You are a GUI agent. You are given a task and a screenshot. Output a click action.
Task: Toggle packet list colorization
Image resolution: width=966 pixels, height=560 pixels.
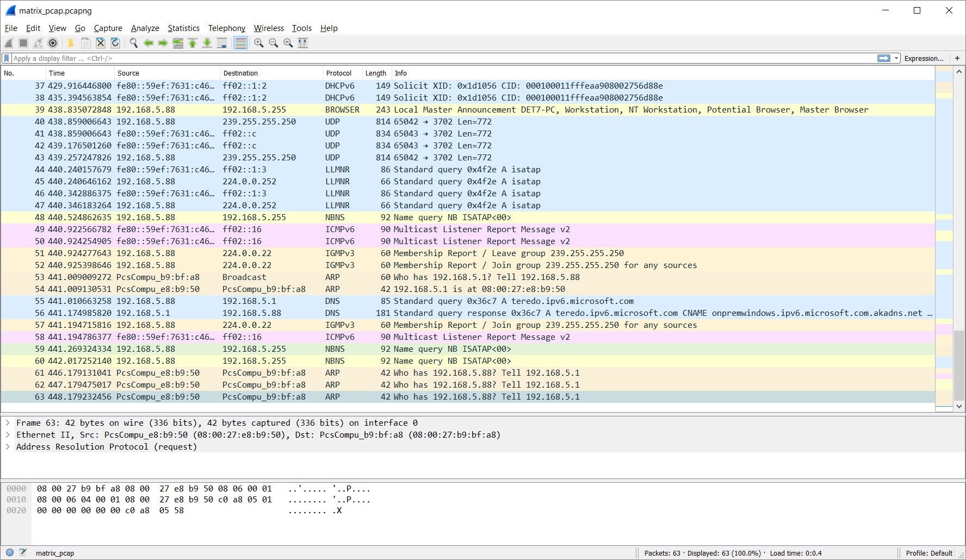tap(240, 43)
